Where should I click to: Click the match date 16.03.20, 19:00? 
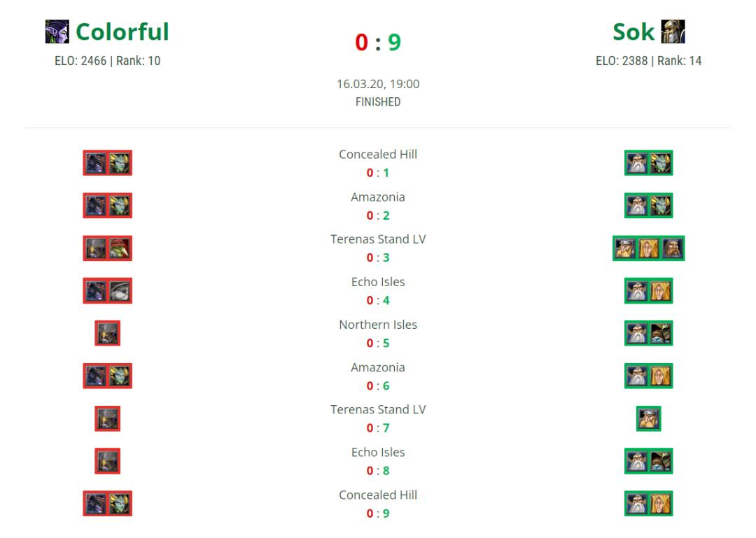378,84
